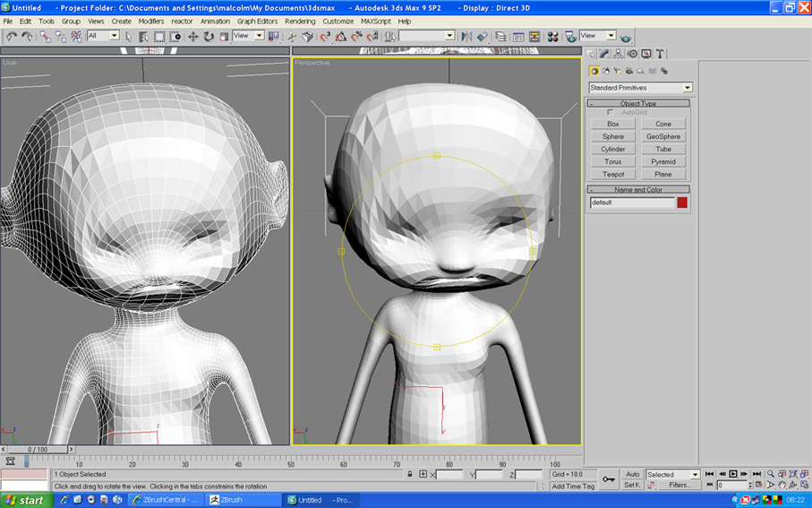Open the Rendering menu
The image size is (812, 508).
click(x=300, y=21)
